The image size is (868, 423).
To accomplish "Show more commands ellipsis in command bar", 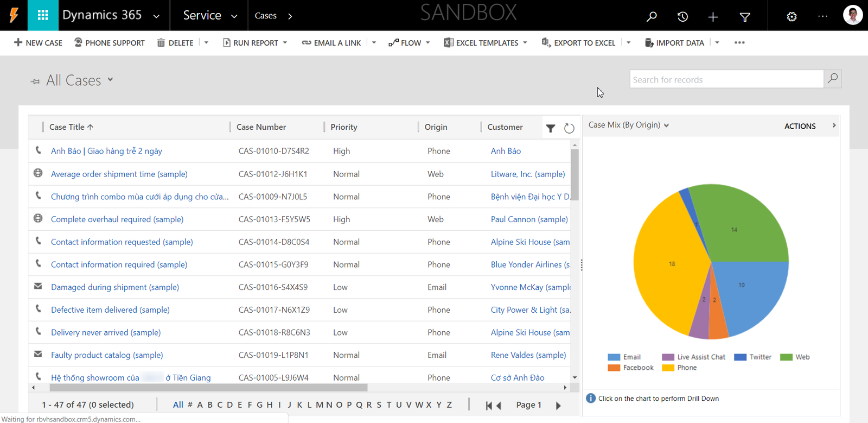I will coord(739,42).
